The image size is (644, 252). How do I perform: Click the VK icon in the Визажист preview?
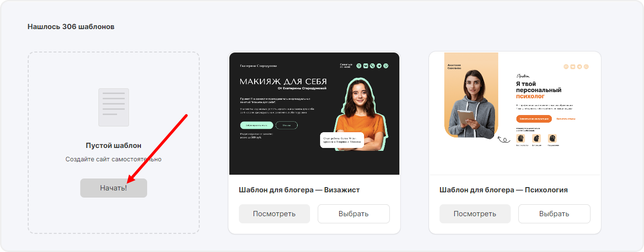[365, 66]
